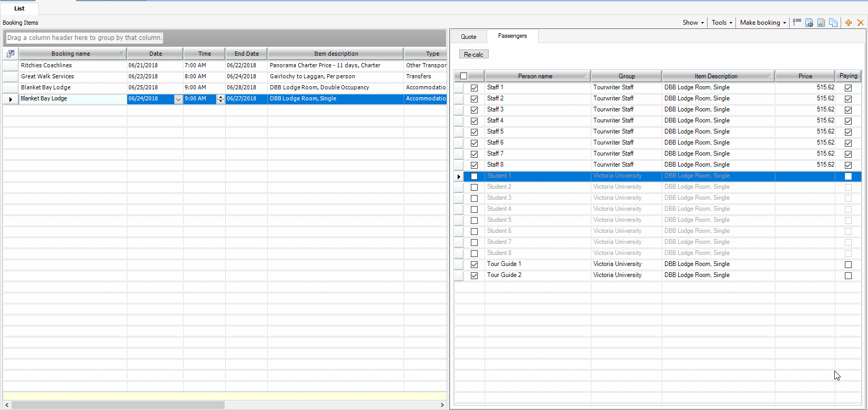Click the grid column chooser icon

[11, 54]
